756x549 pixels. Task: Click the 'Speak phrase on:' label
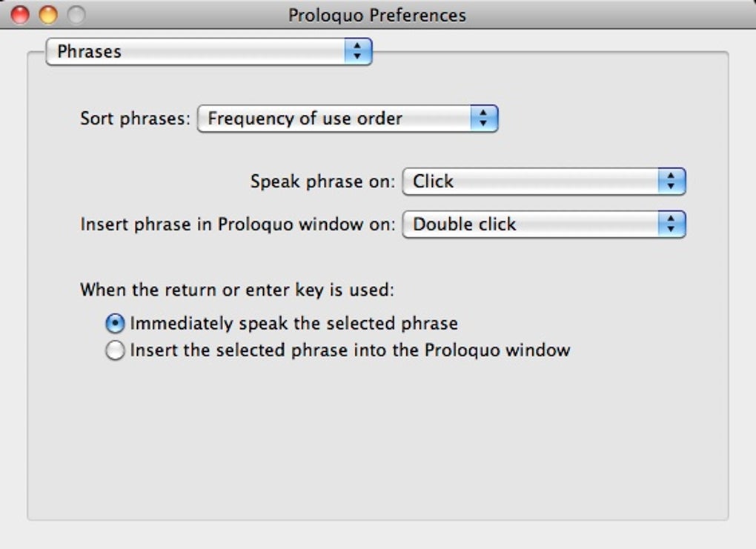click(322, 182)
